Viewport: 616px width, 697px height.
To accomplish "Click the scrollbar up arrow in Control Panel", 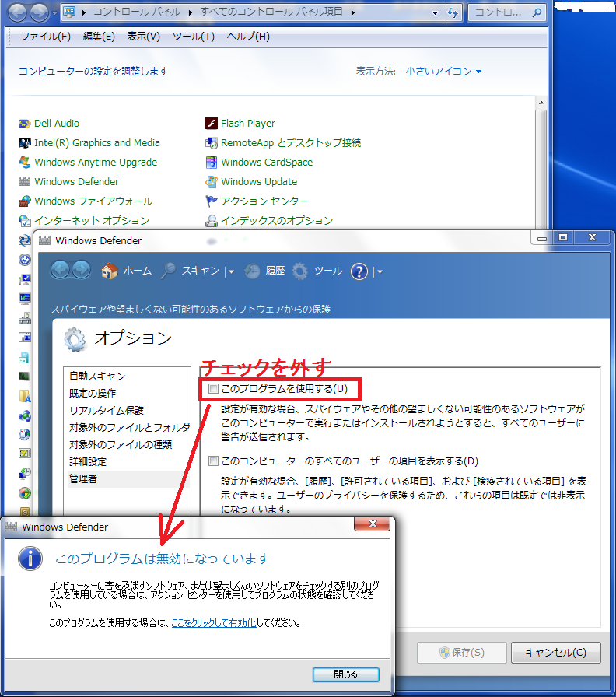I will (x=541, y=103).
